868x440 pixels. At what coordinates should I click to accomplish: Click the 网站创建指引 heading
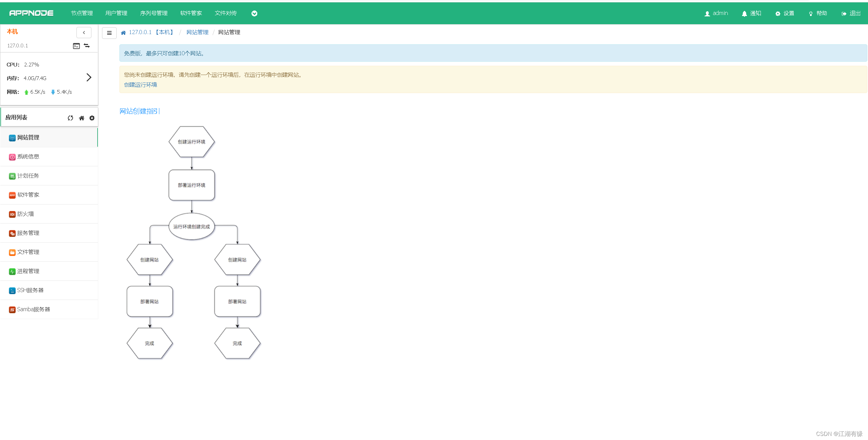point(140,111)
